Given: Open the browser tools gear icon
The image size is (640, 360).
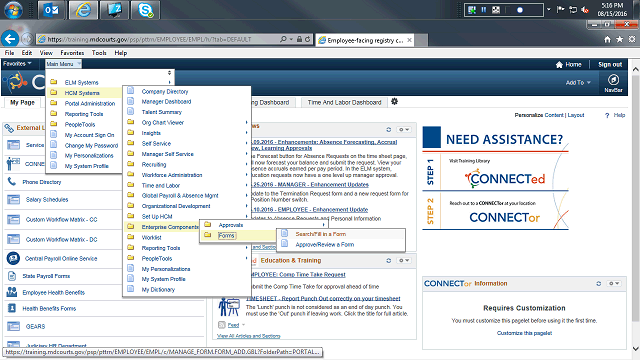Looking at the screenshot, I should 632,40.
